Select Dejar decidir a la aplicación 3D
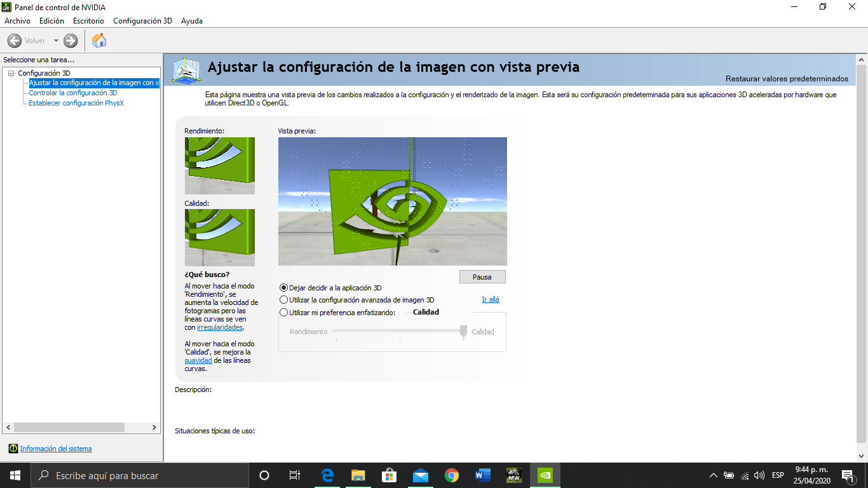This screenshot has width=868, height=488. point(330,288)
